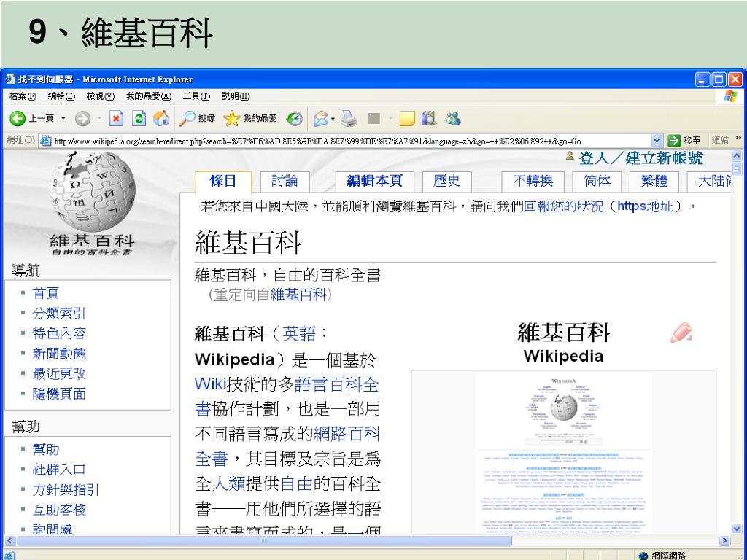Click the redirect source 維基百科 link
747x560 pixels.
[x=298, y=295]
